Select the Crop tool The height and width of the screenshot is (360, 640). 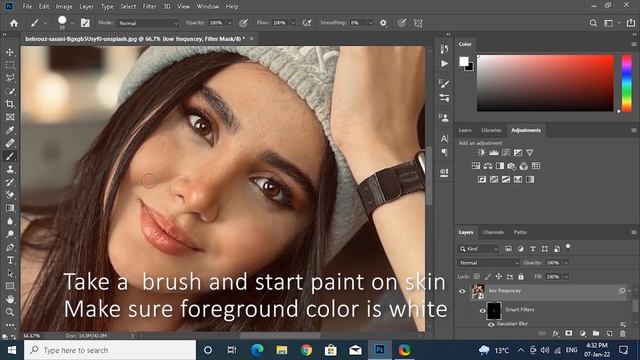10,104
